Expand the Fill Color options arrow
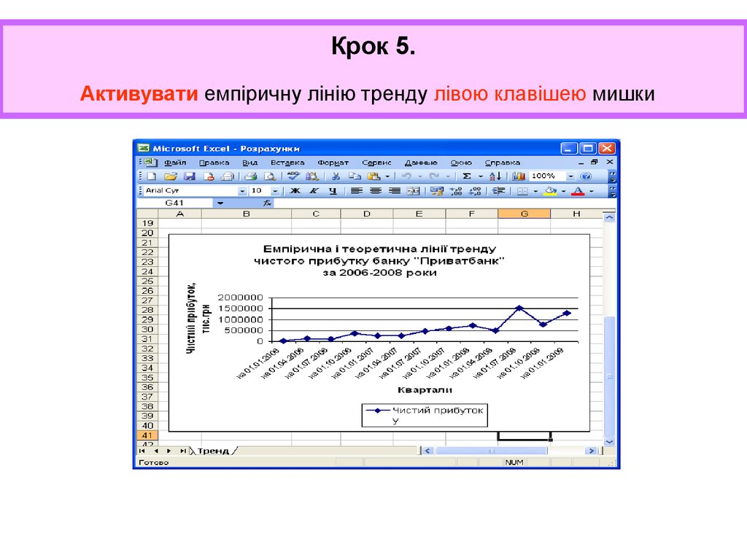Image resolution: width=747 pixels, height=560 pixels. coord(564,191)
